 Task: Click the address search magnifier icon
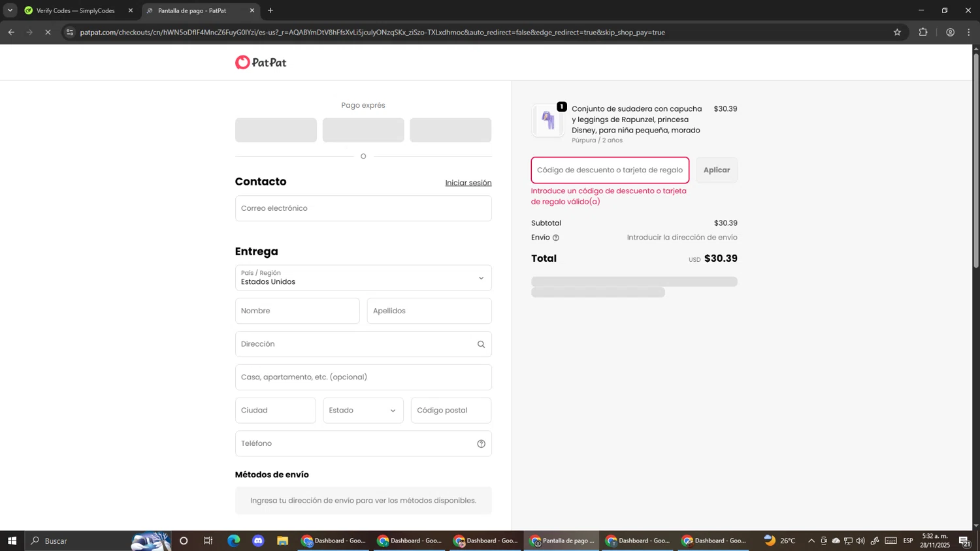481,344
